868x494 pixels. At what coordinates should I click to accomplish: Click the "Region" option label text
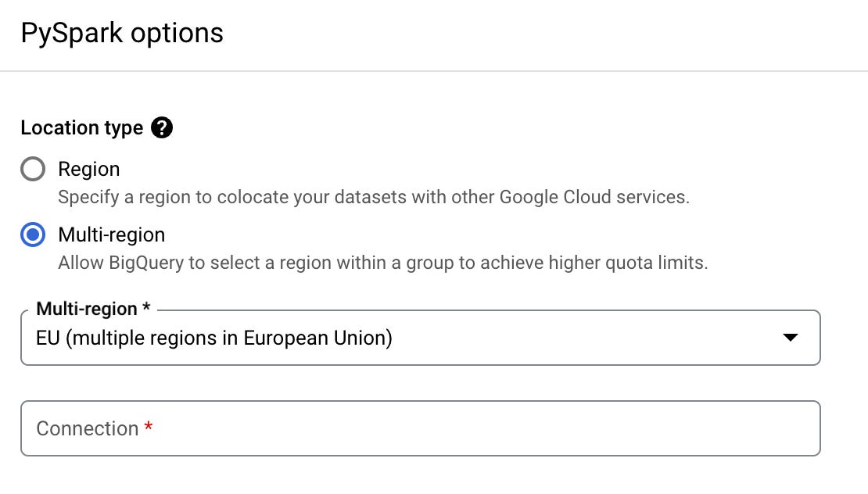[x=88, y=170]
